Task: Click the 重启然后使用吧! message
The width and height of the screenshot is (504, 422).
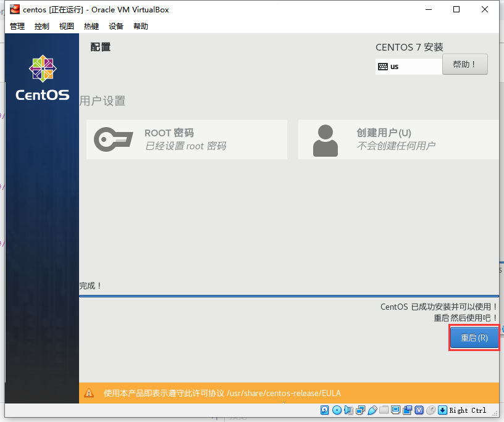Action: (x=466, y=318)
